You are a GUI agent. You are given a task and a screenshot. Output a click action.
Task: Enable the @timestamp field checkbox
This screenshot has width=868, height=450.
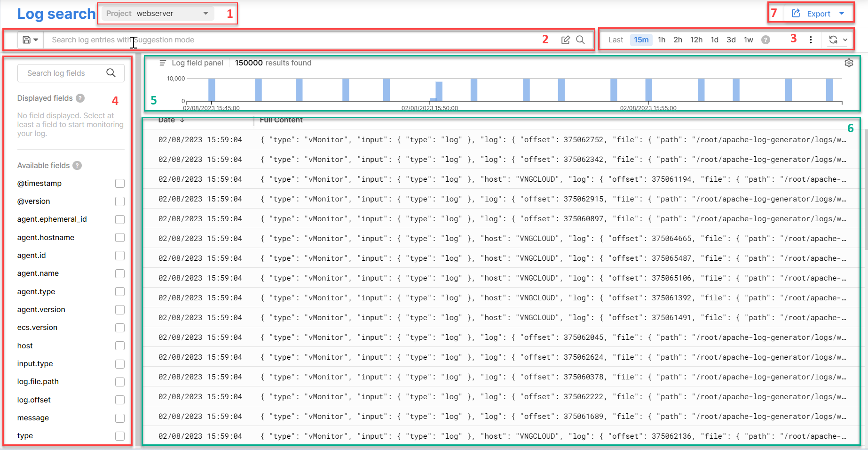[x=120, y=184]
